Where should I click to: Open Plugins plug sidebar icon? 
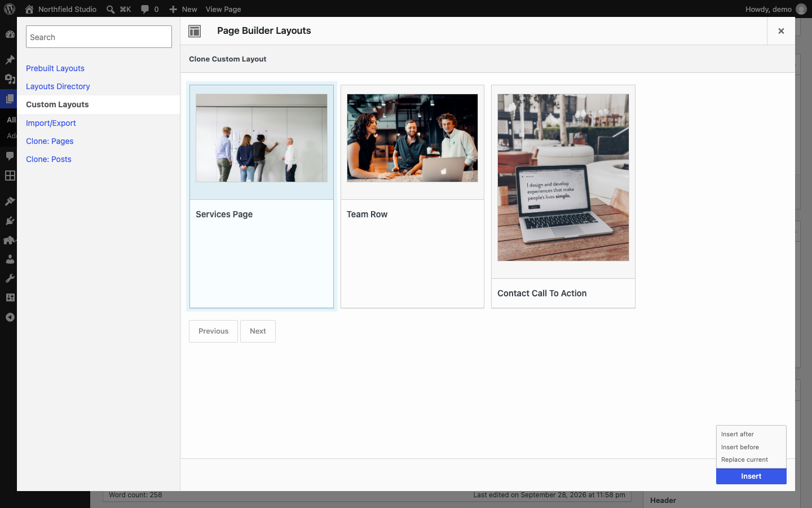[10, 221]
